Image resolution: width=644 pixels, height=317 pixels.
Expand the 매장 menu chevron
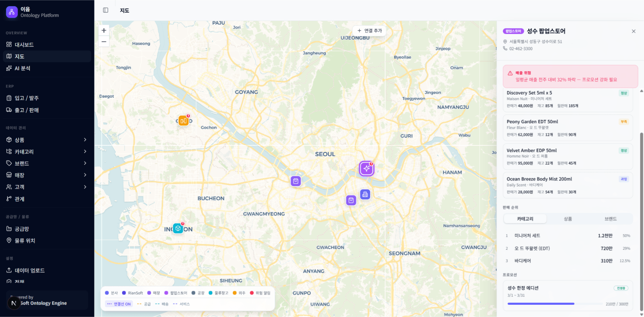(x=85, y=175)
